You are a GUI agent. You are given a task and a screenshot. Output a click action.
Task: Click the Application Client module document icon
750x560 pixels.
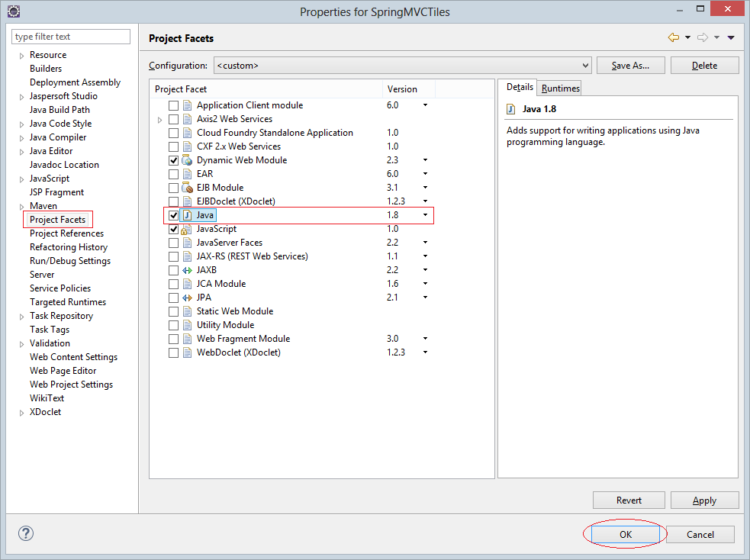click(188, 105)
